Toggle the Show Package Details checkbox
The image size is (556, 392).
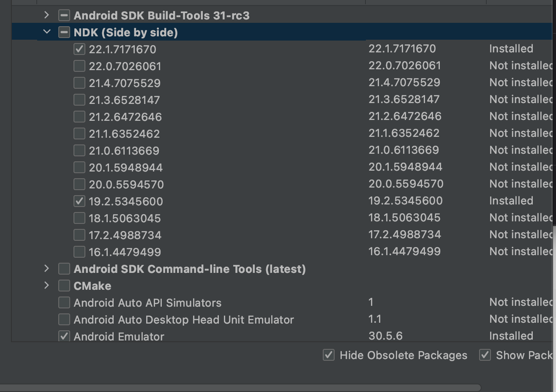pos(485,355)
